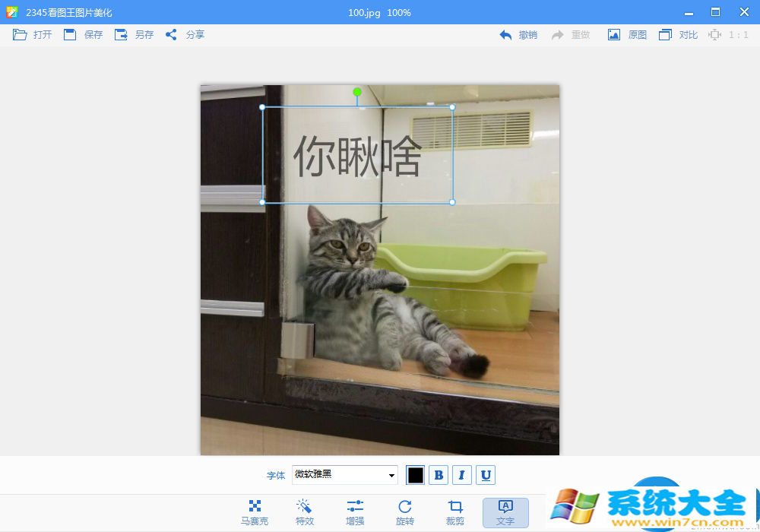Click the green rotation handle of text box
Screen dimensions: 760x532
(x=357, y=92)
